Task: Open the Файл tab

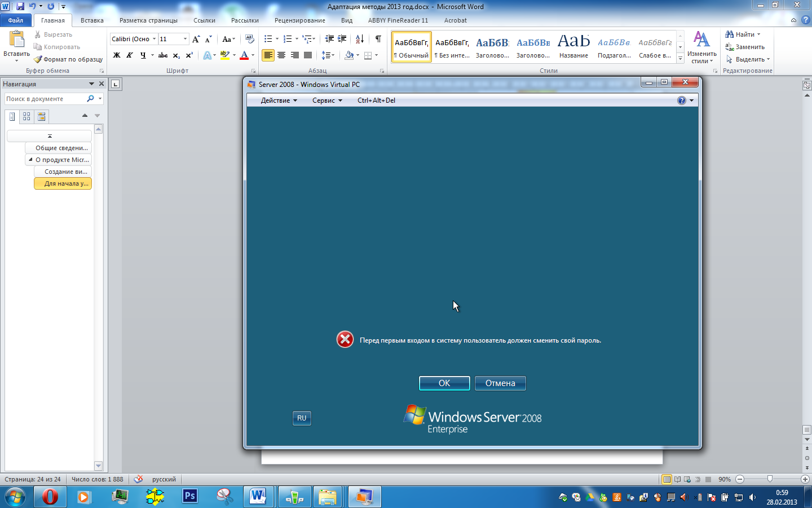Action: tap(16, 20)
